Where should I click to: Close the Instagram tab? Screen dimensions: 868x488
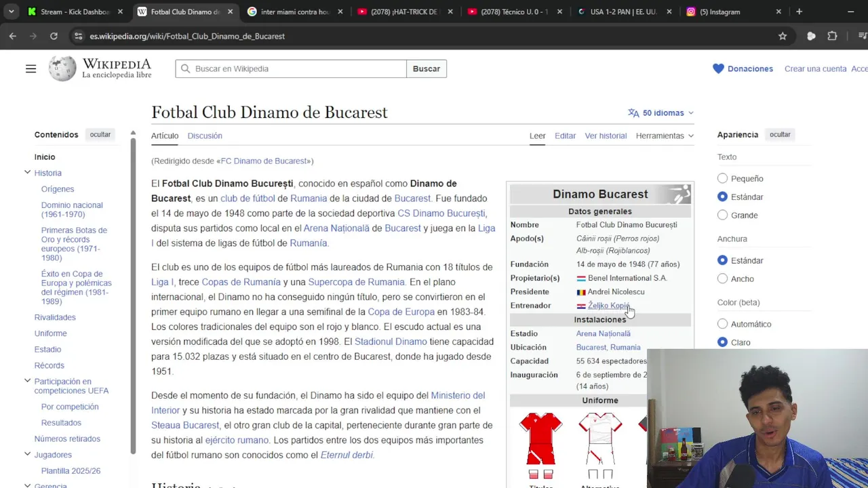pyautogui.click(x=778, y=12)
